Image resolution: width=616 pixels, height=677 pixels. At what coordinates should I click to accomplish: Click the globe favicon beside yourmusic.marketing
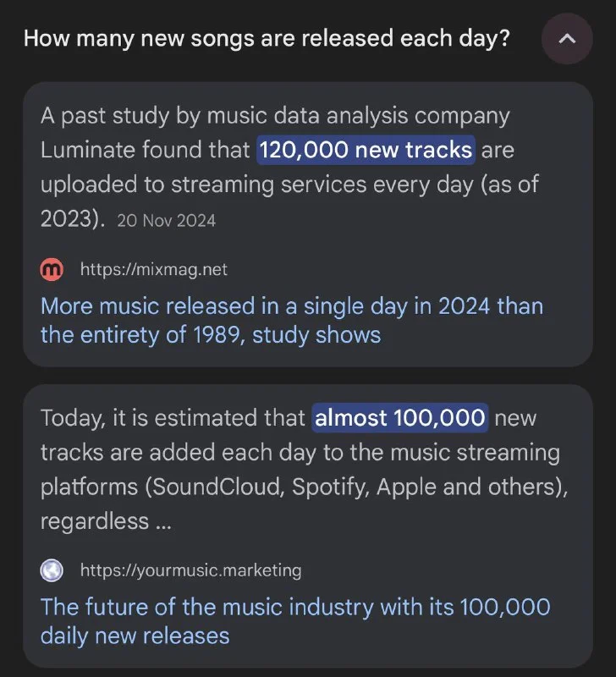[52, 570]
